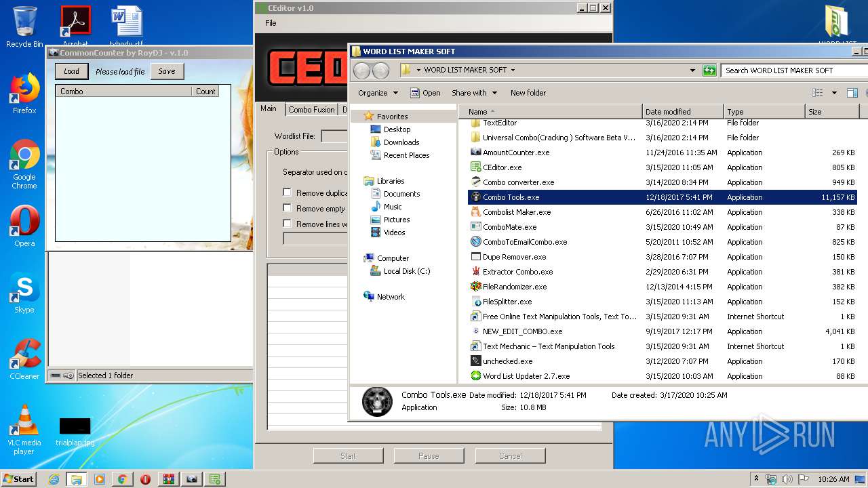
Task: Toggle the Explorer preview pane
Action: pos(852,93)
